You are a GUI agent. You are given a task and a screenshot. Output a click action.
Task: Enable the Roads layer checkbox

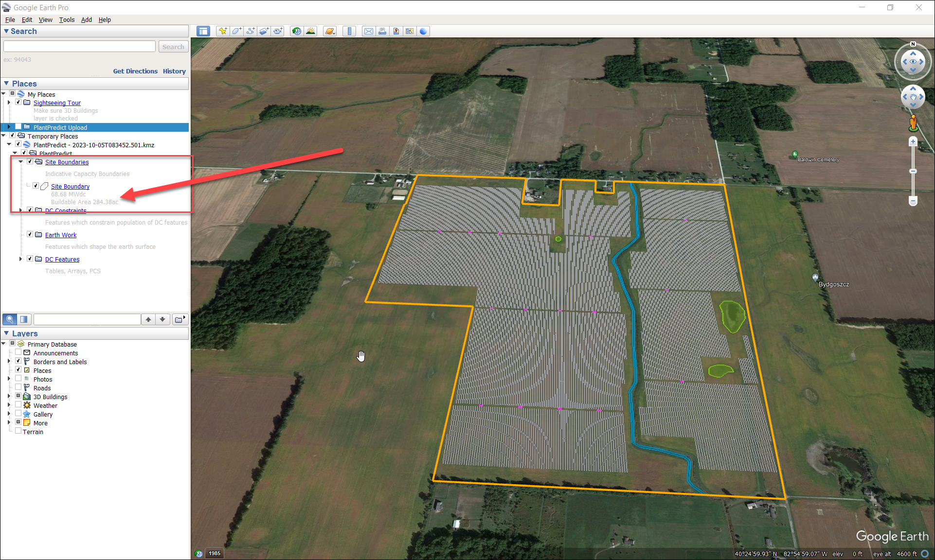[18, 387]
